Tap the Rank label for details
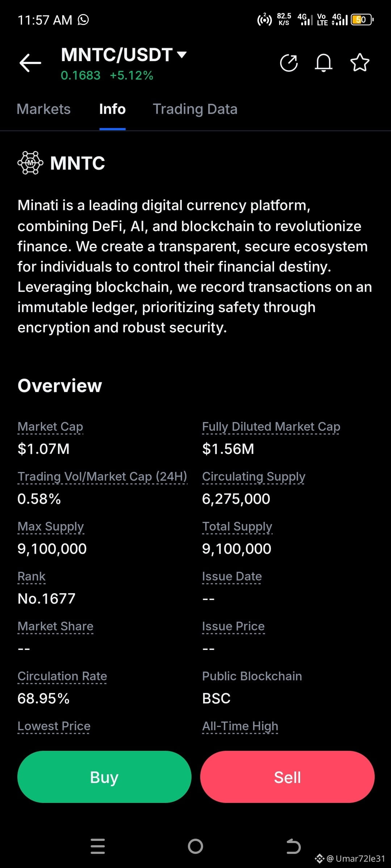The width and height of the screenshot is (391, 868). 31,576
